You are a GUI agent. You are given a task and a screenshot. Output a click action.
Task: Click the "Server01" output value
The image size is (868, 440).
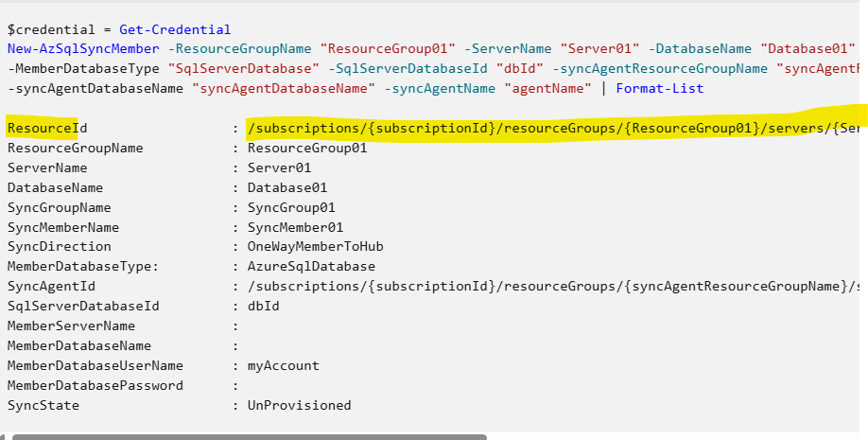click(x=280, y=167)
